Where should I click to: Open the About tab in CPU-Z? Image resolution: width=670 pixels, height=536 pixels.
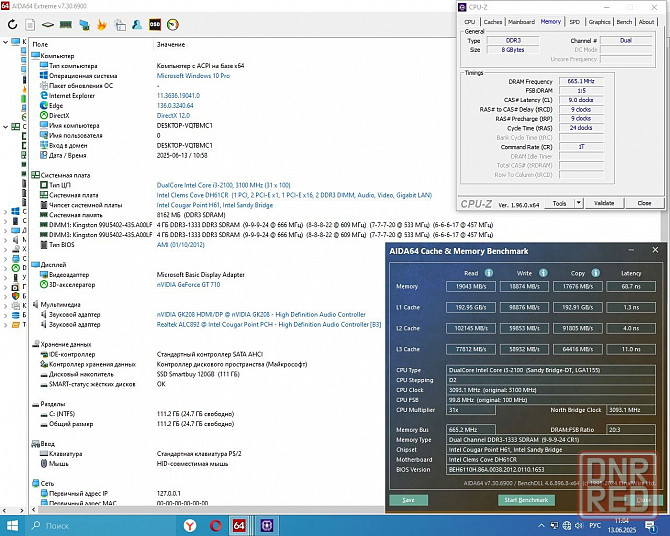646,22
